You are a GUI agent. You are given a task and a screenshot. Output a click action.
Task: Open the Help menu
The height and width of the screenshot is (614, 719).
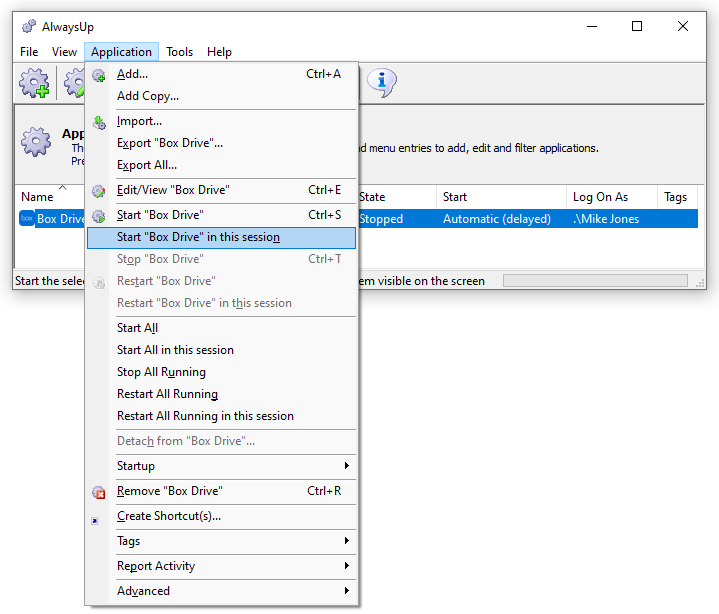219,52
